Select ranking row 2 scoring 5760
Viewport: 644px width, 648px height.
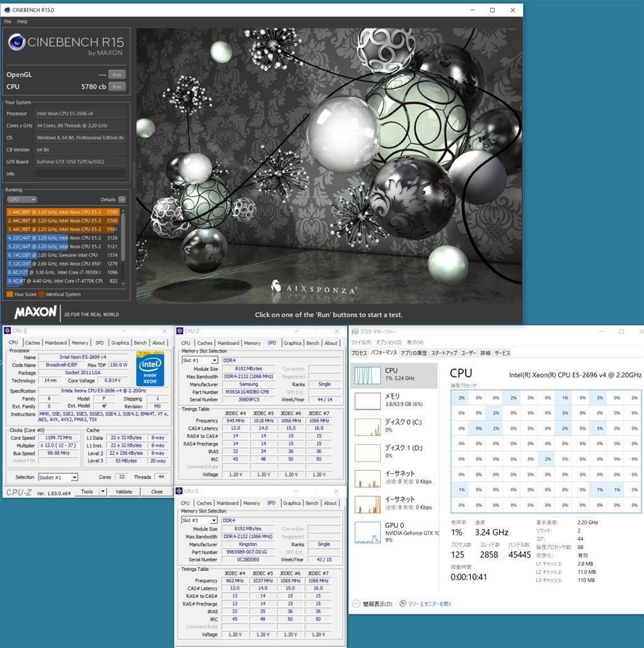pyautogui.click(x=63, y=221)
